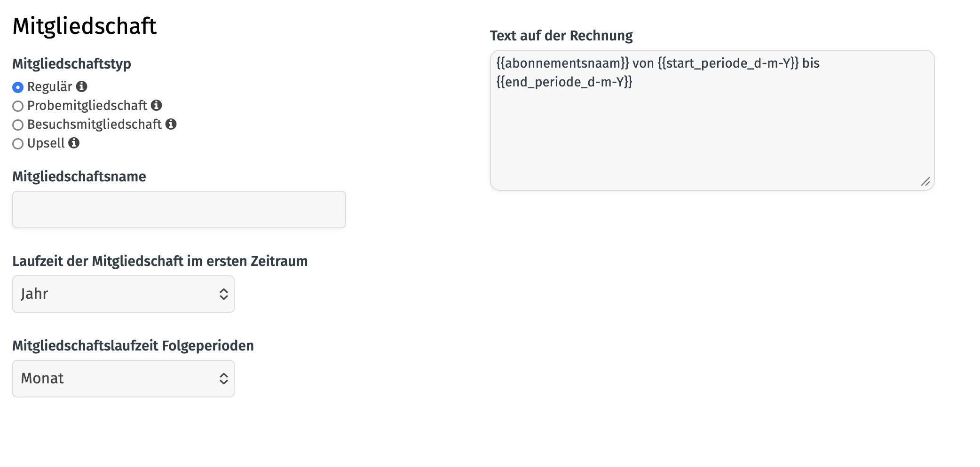
Task: Show info tooltip for Regulär
Action: pos(82,86)
